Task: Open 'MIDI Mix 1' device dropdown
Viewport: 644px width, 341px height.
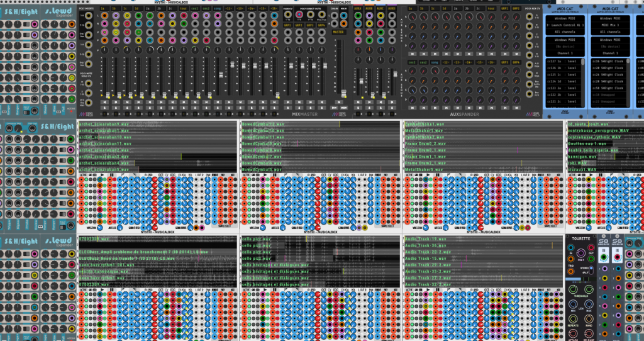Action: (x=610, y=25)
